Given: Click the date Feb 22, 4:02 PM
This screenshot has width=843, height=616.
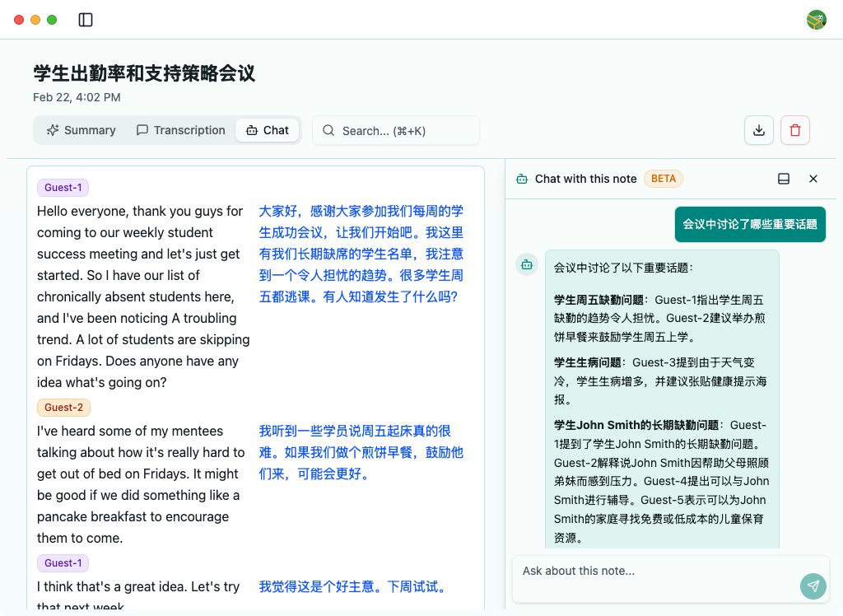Looking at the screenshot, I should click(77, 97).
